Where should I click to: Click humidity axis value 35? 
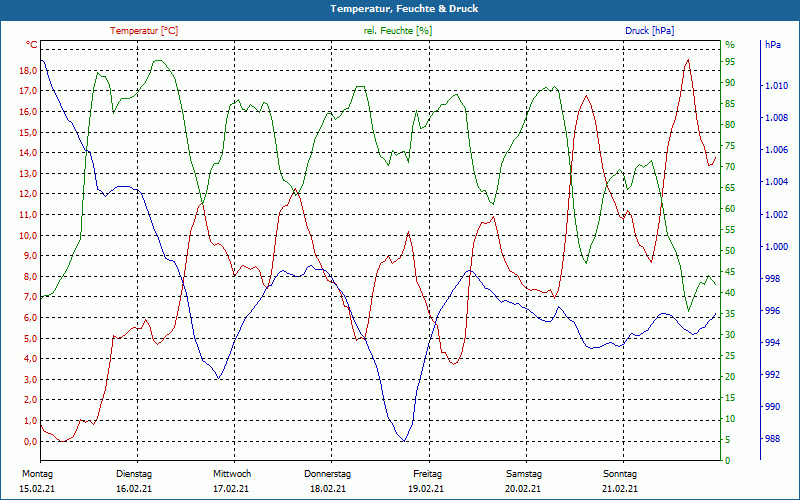[730, 314]
